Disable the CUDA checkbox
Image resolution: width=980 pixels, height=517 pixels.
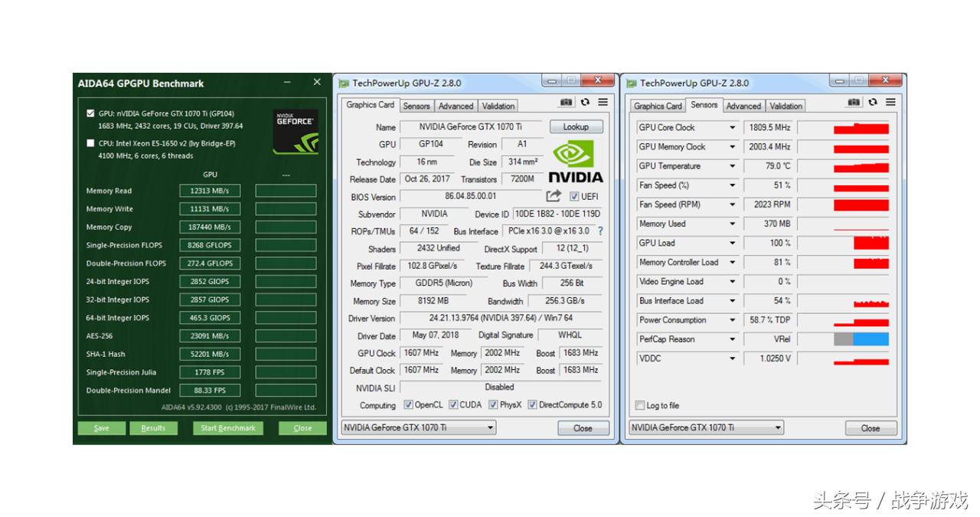[x=452, y=404]
